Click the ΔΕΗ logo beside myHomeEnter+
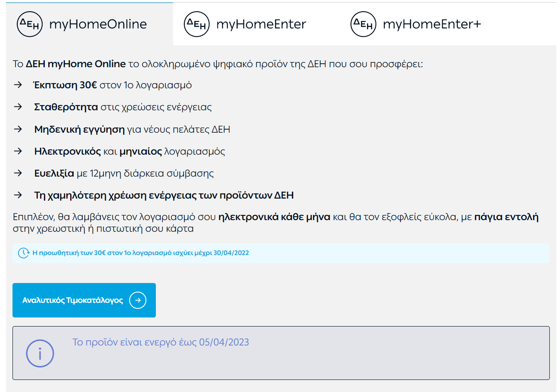 (x=364, y=24)
